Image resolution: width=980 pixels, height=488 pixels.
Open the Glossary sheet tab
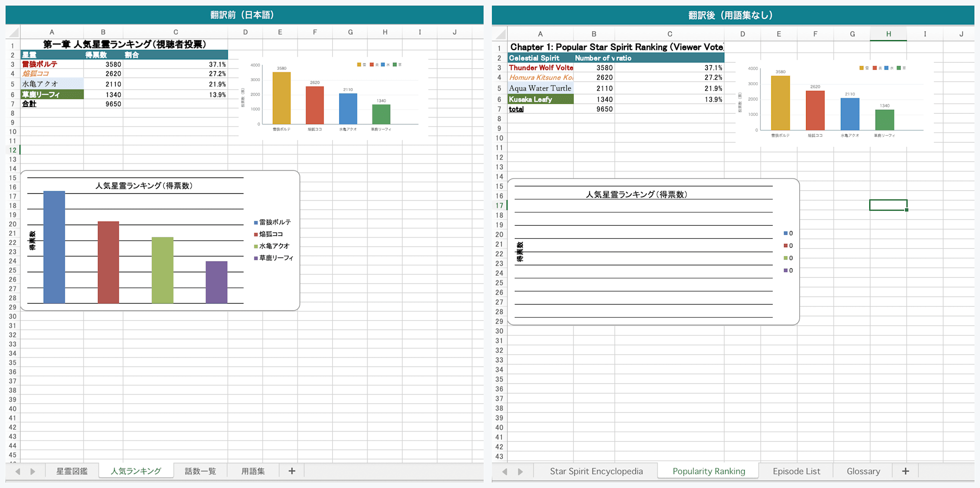[x=863, y=471]
